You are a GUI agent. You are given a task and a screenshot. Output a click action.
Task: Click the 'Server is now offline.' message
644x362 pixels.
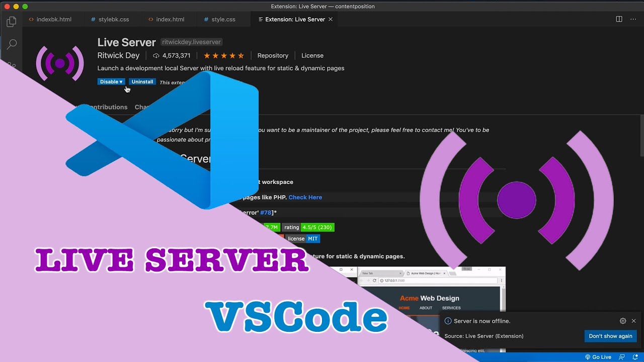tap(482, 321)
